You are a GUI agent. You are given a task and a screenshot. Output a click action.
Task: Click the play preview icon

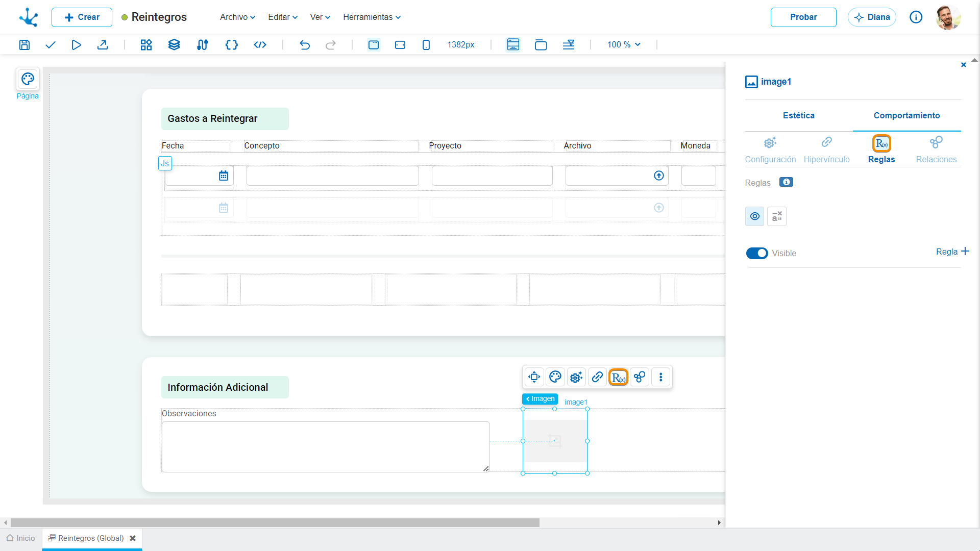coord(76,45)
